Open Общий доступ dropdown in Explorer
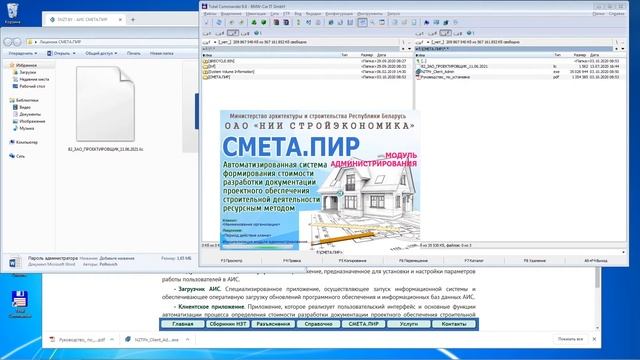The image size is (640, 360). (101, 53)
